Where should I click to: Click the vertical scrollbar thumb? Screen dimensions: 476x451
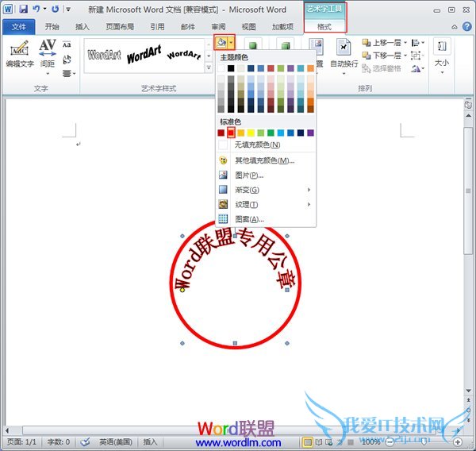pyautogui.click(x=468, y=191)
